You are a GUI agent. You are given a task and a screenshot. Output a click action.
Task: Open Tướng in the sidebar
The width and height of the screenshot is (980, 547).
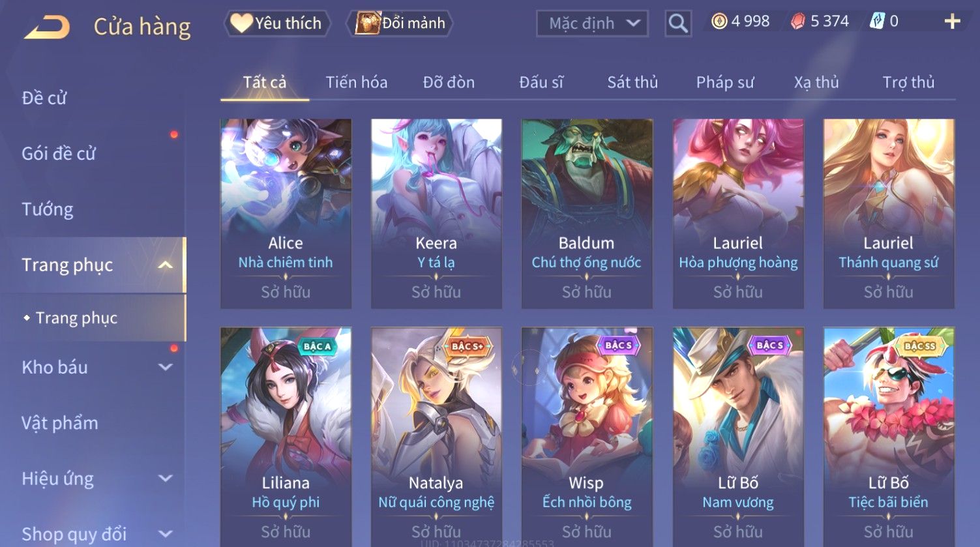48,209
